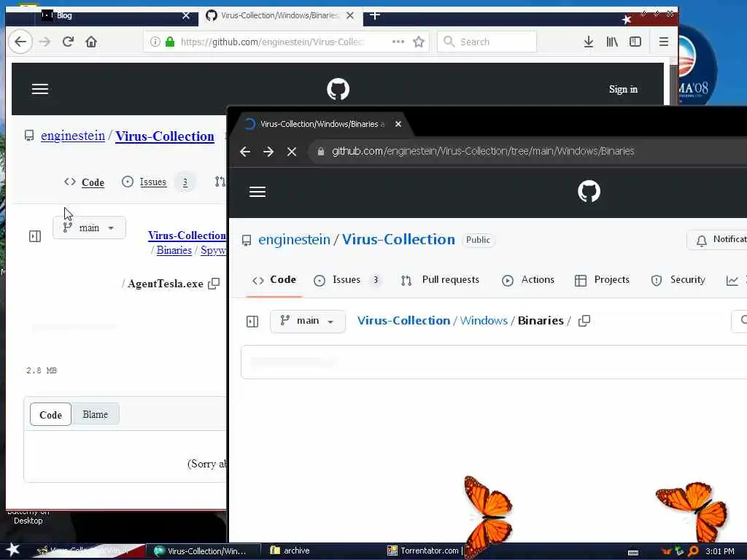This screenshot has width=747, height=560.
Task: Expand file tree panel in Firefox window
Action: point(35,236)
